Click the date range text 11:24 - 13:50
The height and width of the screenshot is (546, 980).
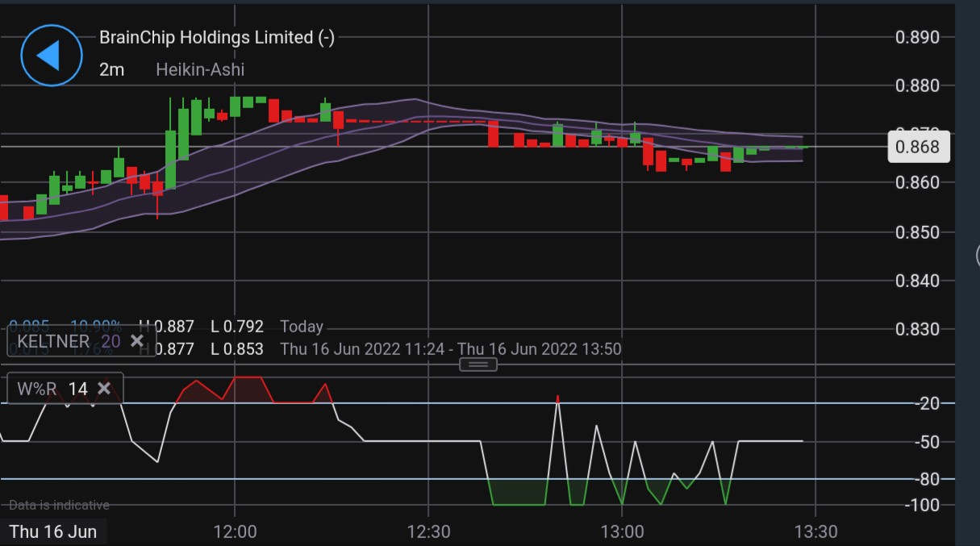(451, 349)
